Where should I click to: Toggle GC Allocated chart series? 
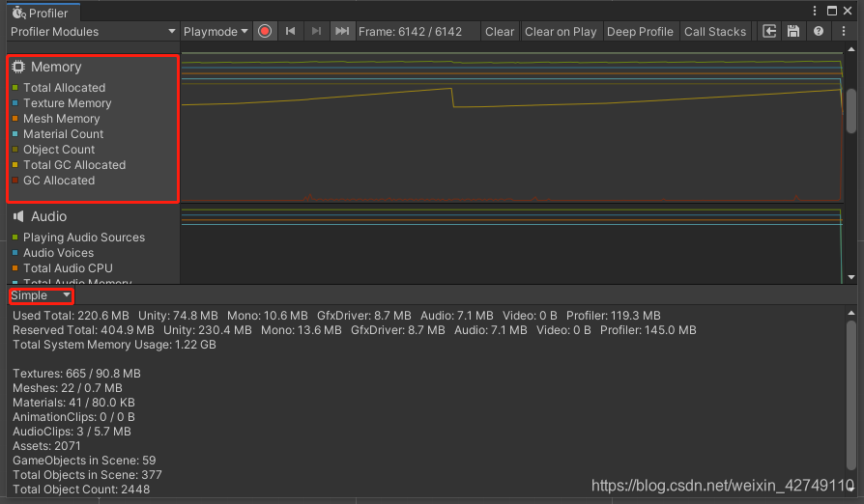click(14, 180)
